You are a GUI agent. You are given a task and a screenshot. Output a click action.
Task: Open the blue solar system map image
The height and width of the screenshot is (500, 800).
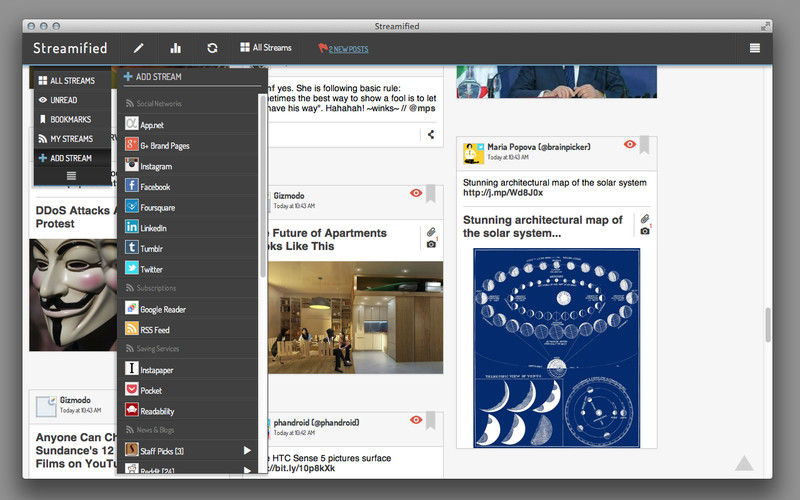tap(557, 348)
